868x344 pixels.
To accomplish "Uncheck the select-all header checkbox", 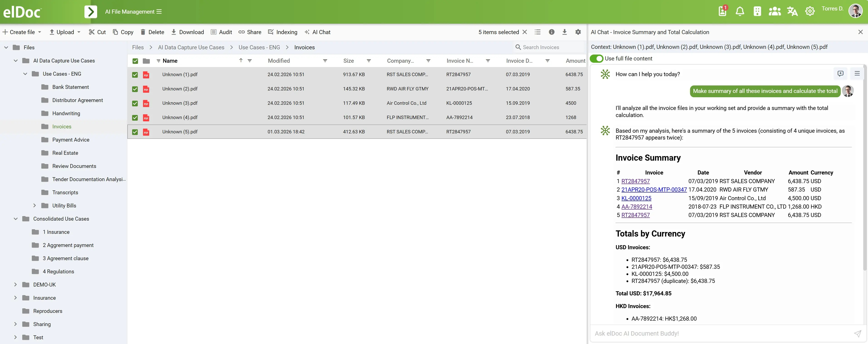I will tap(135, 61).
